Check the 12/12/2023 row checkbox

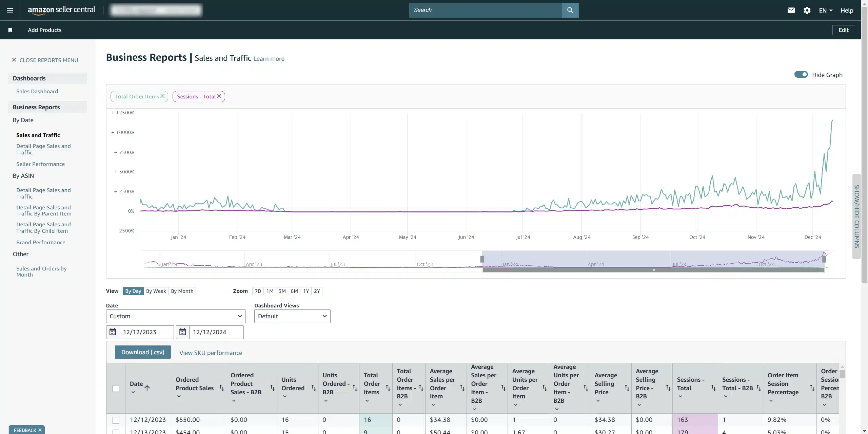click(116, 420)
